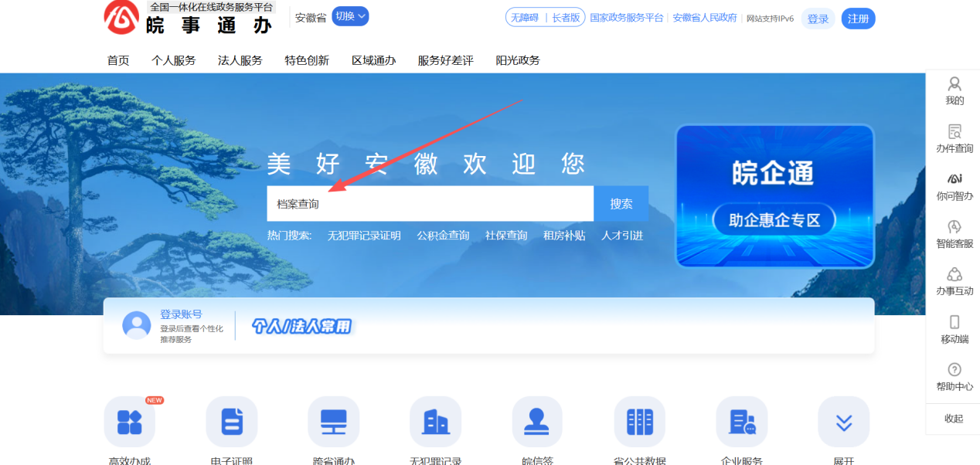This screenshot has width=980, height=465.
Task: Open 法人服务 navigation item
Action: point(240,60)
